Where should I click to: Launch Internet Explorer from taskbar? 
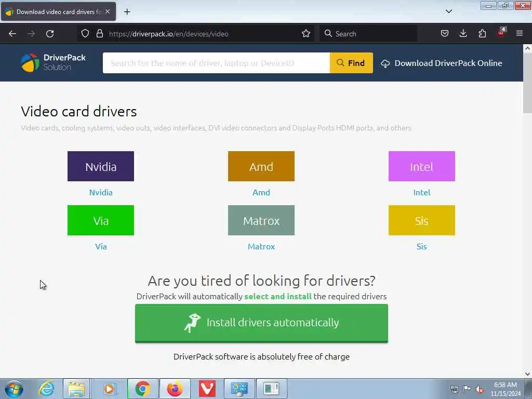click(46, 389)
